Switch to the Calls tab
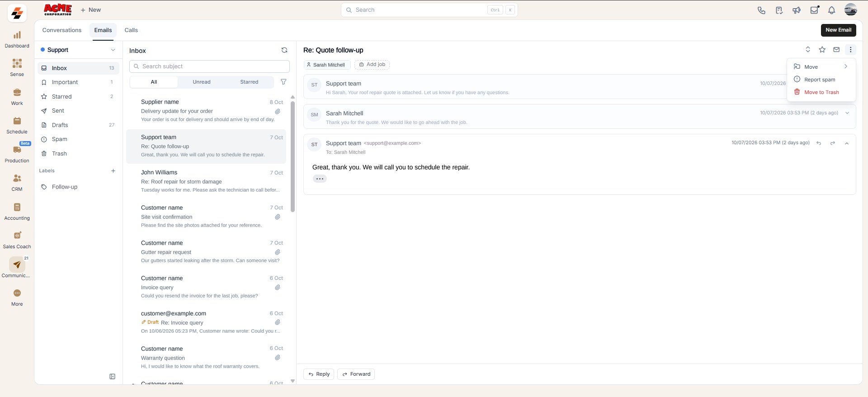The height and width of the screenshot is (397, 868). point(131,30)
